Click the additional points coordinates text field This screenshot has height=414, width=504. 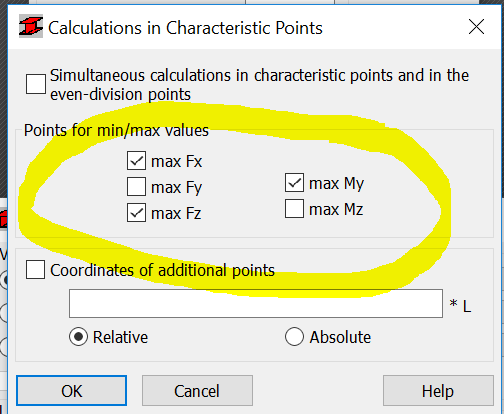(256, 304)
